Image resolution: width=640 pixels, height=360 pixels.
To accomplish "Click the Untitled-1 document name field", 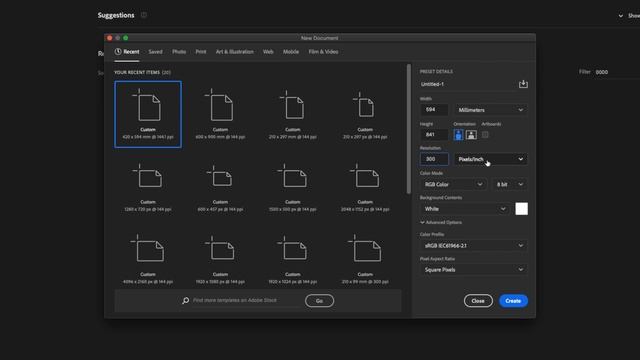I will point(467,84).
